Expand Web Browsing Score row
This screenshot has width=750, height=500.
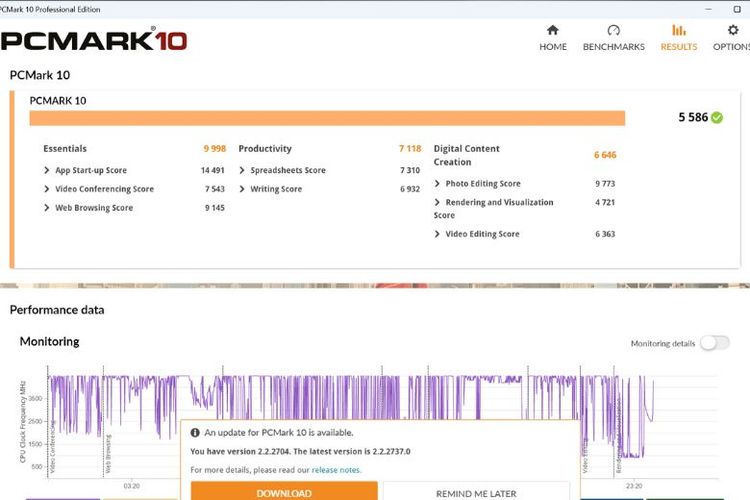47,208
